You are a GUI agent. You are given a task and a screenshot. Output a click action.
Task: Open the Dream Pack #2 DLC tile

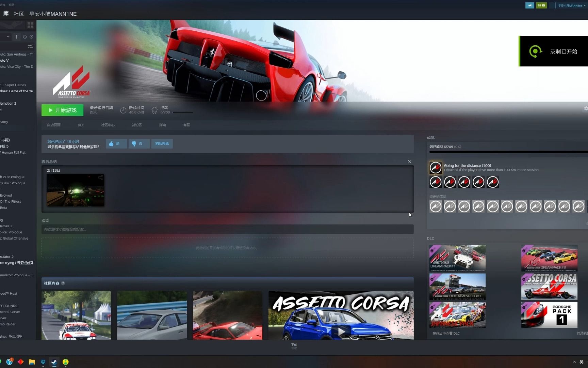[x=549, y=258]
